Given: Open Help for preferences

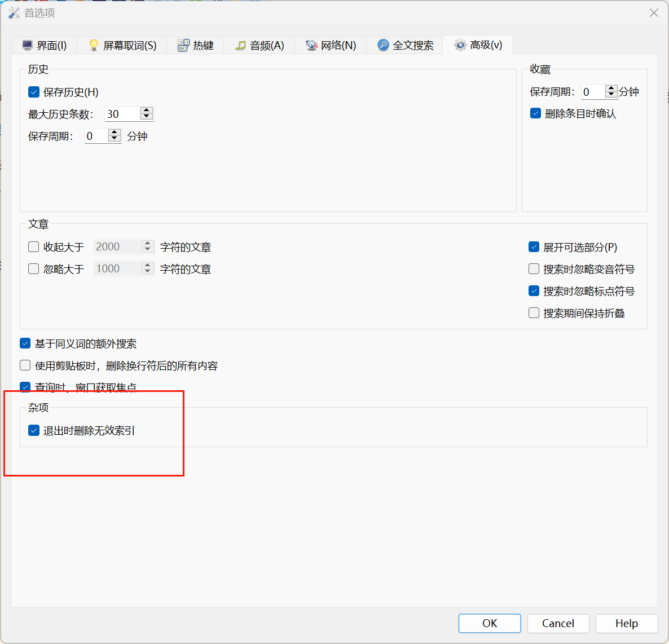Looking at the screenshot, I should 626,624.
